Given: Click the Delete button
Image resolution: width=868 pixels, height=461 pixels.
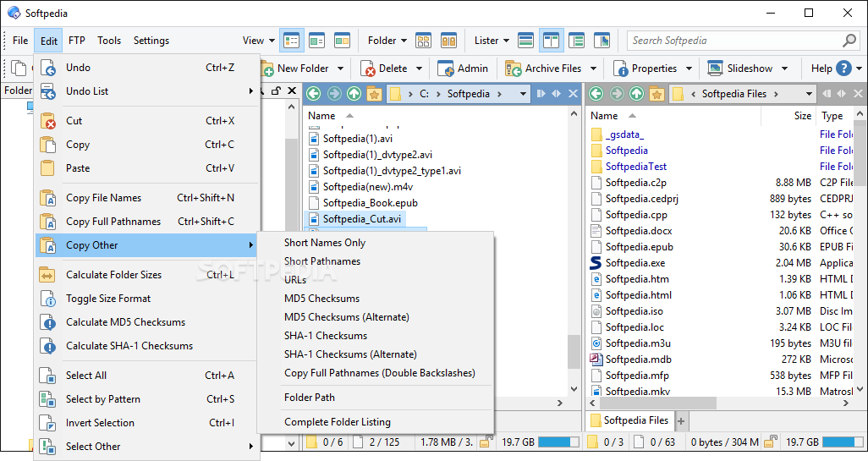Looking at the screenshot, I should tap(385, 69).
